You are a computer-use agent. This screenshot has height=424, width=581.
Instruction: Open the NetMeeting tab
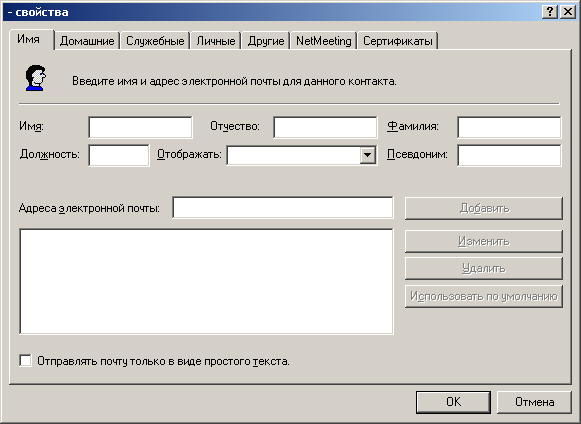pyautogui.click(x=323, y=41)
